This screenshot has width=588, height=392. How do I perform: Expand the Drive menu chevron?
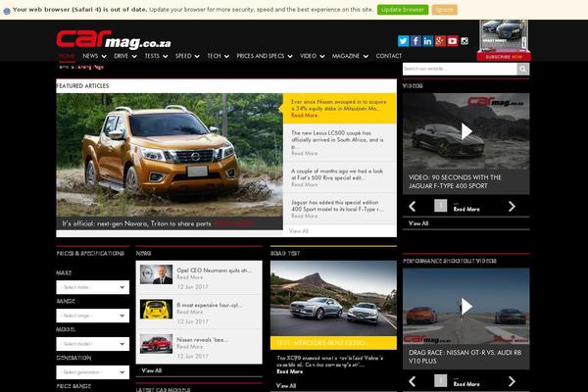pos(134,56)
